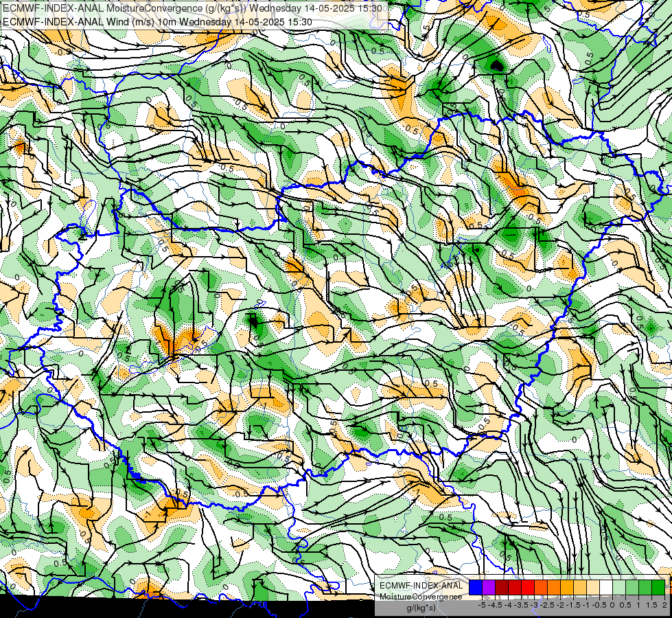Select the bright pure red legend swatch
Viewport: 672px width, 618px height.
pos(528,587)
